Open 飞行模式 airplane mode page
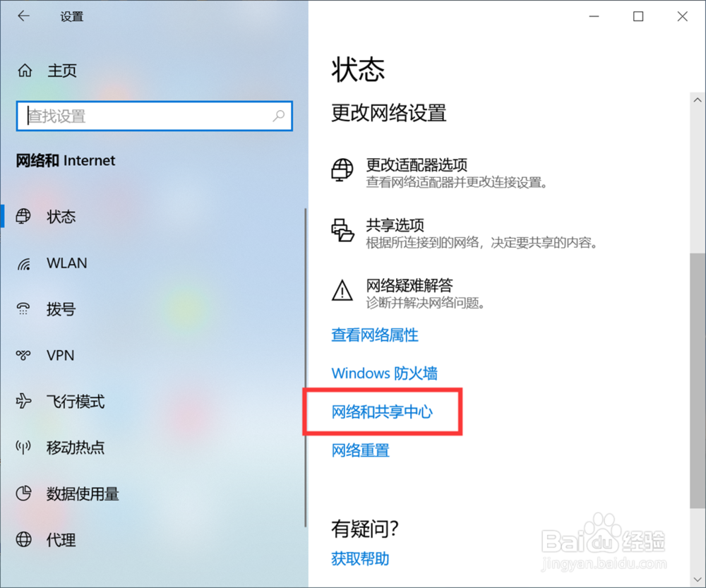This screenshot has width=706, height=588. pos(76,401)
